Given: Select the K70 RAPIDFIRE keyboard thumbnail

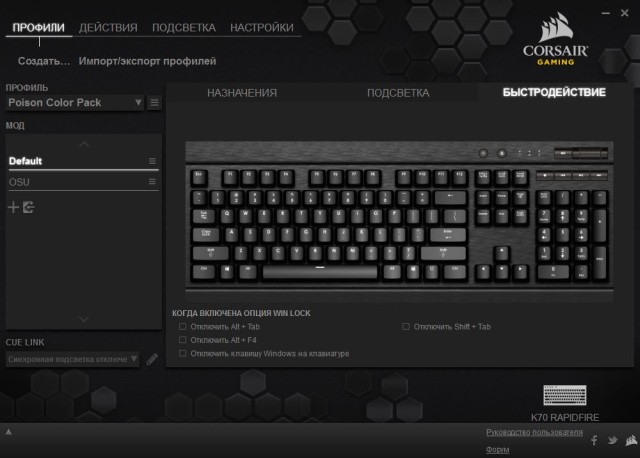Looking at the screenshot, I should pos(565,395).
